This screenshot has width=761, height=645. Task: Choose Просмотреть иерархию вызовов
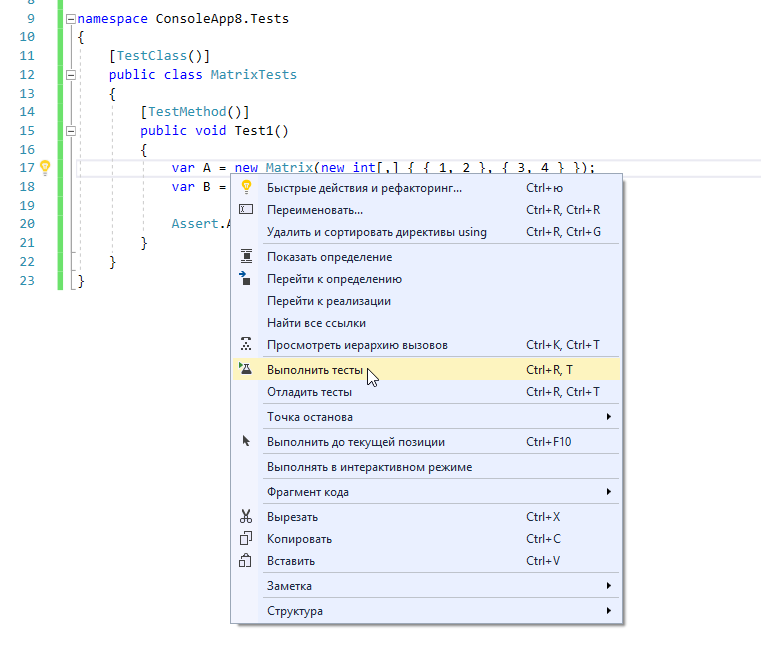point(426,345)
